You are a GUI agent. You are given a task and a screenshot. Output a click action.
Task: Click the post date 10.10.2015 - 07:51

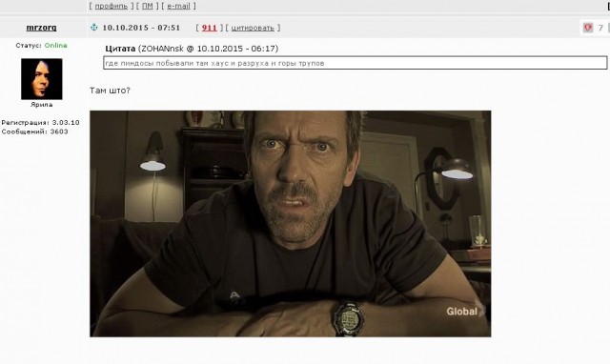tap(141, 28)
